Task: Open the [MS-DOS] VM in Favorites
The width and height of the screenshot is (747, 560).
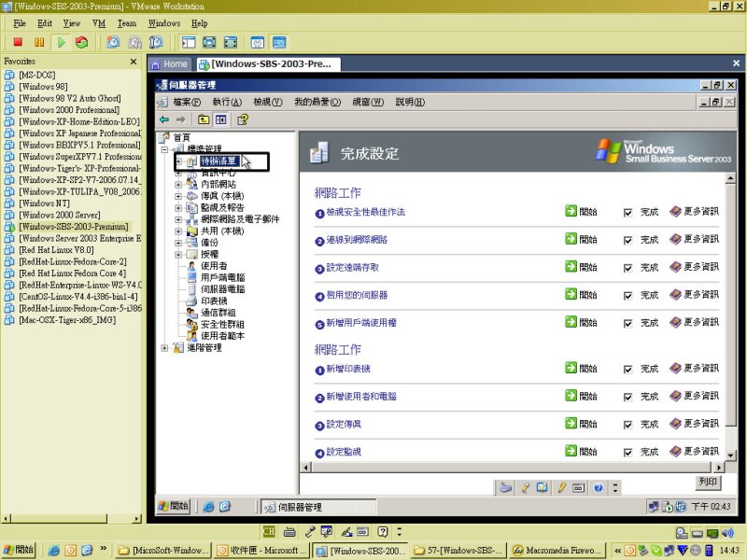Action: pyautogui.click(x=37, y=75)
